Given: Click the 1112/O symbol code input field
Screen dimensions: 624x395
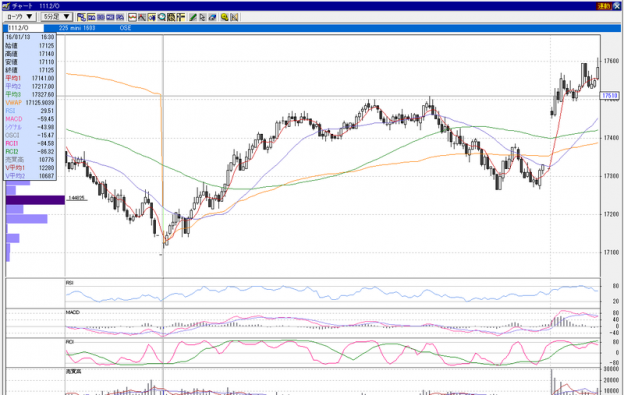Looking at the screenshot, I should pos(25,28).
